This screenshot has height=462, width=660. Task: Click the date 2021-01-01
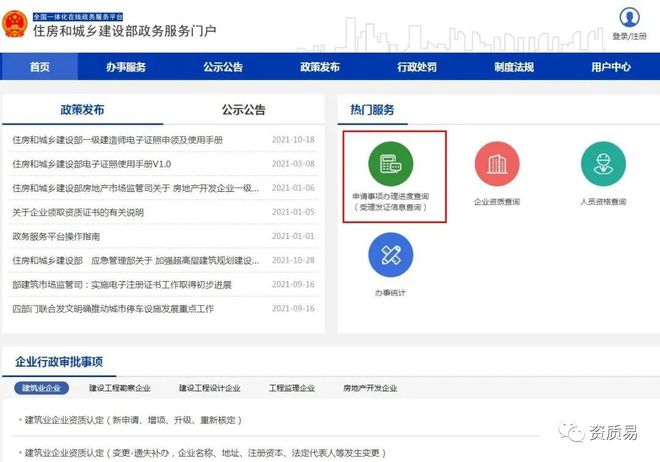tap(293, 236)
